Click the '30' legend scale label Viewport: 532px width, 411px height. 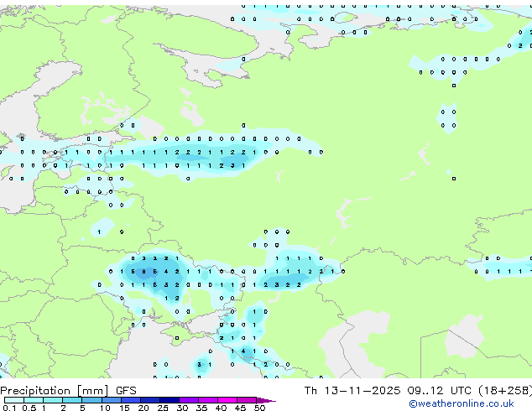coord(182,408)
